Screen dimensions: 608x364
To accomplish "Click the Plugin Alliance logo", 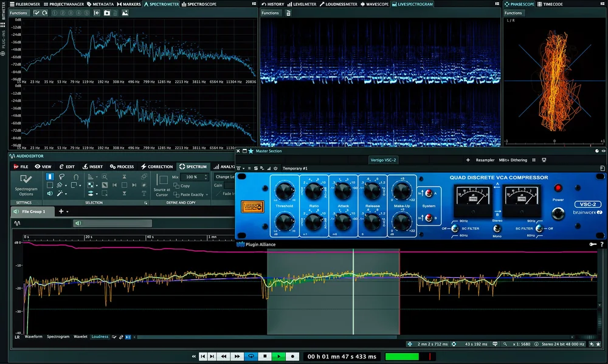I will point(257,244).
